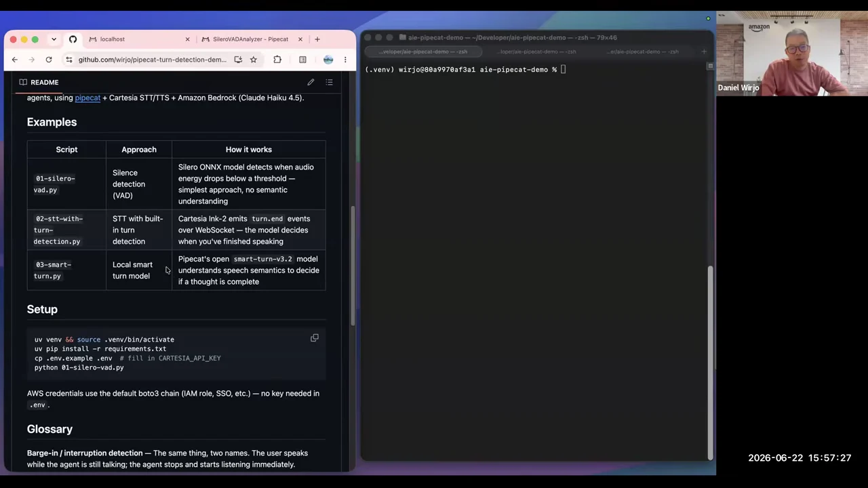The image size is (868, 488).
Task: Click the Glossary heading
Action: pyautogui.click(x=50, y=429)
